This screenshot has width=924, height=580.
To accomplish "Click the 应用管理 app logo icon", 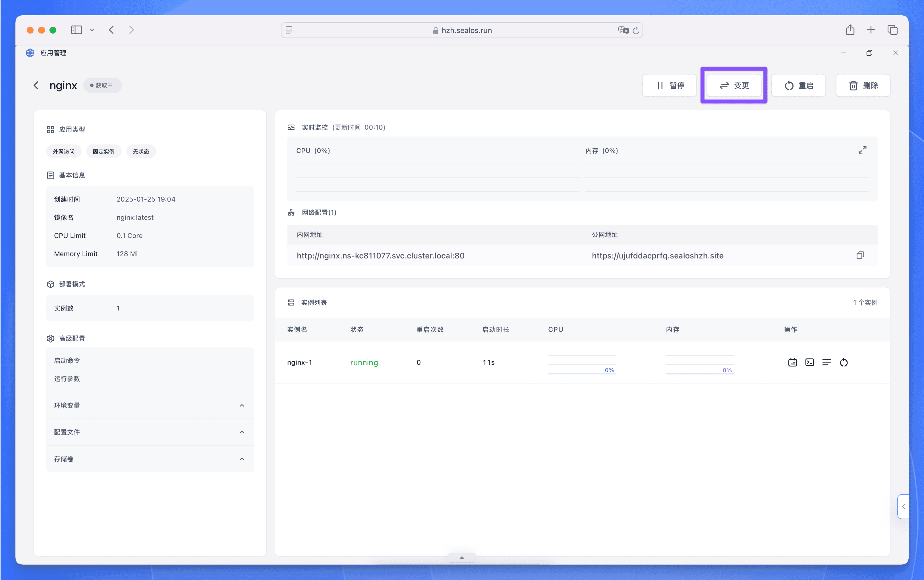I will pyautogui.click(x=30, y=53).
